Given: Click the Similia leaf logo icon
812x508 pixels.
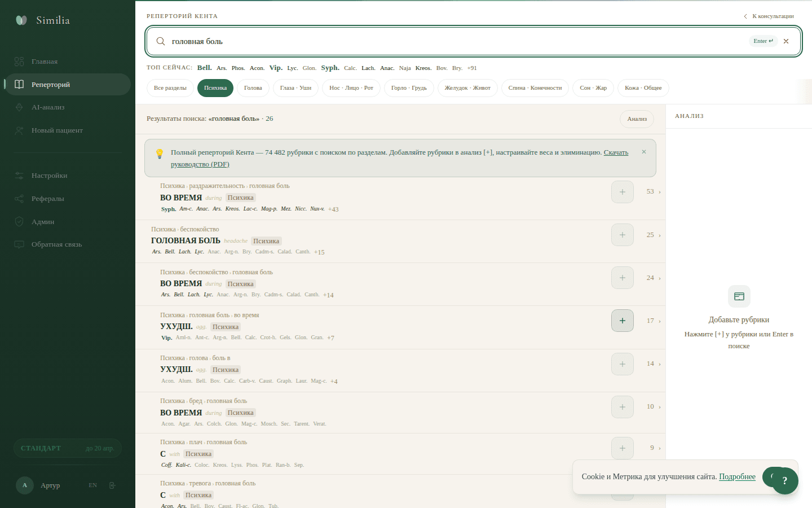Looking at the screenshot, I should (21, 20).
